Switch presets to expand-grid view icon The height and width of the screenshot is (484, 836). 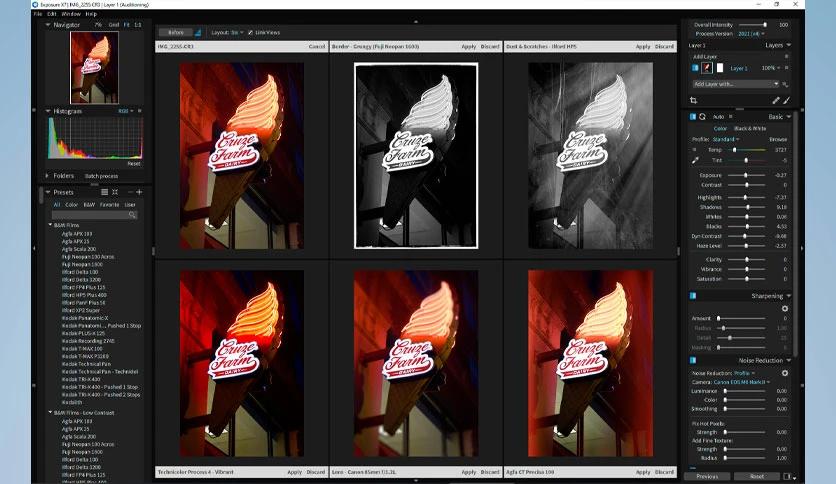tap(115, 192)
